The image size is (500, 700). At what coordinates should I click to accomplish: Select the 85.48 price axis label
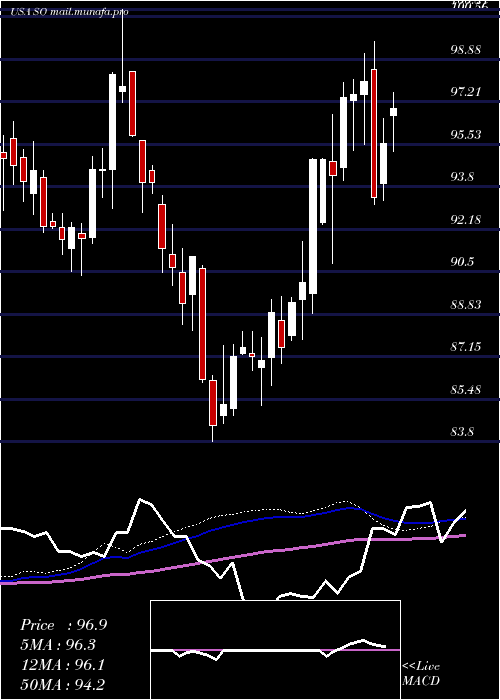click(x=465, y=389)
